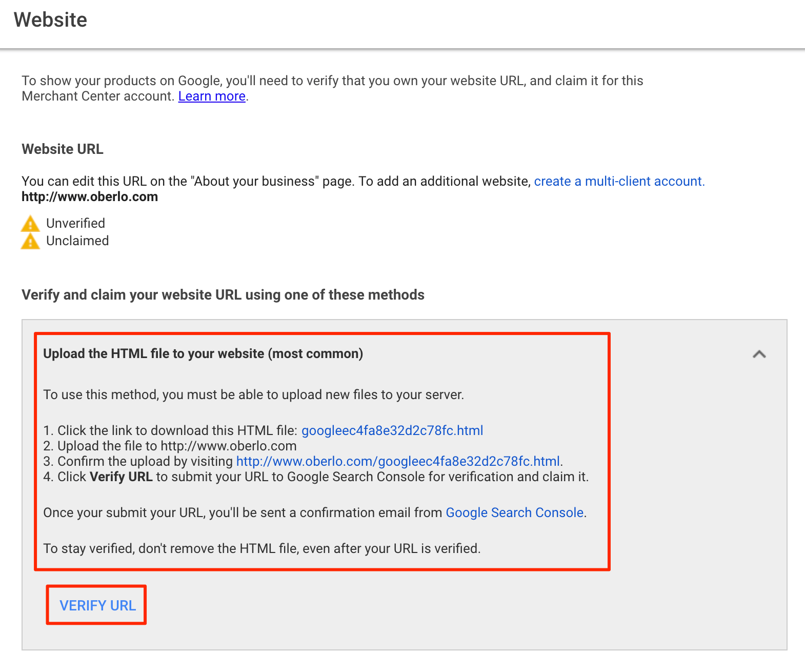Screen dimensions: 805x672
Task: Click the Unclaimed warning triangle icon
Action: (x=30, y=241)
